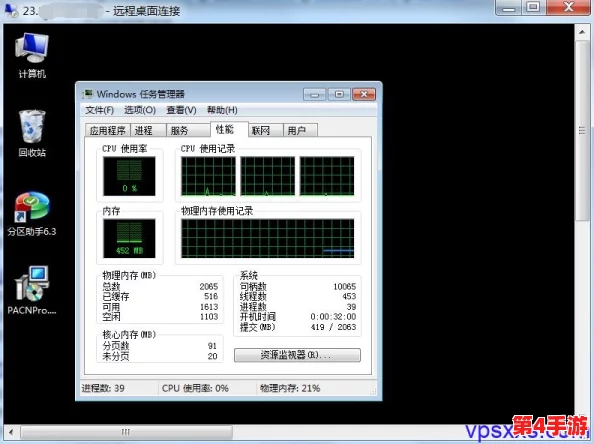Open the 选项(O) menu
This screenshot has width=594, height=444.
point(140,110)
